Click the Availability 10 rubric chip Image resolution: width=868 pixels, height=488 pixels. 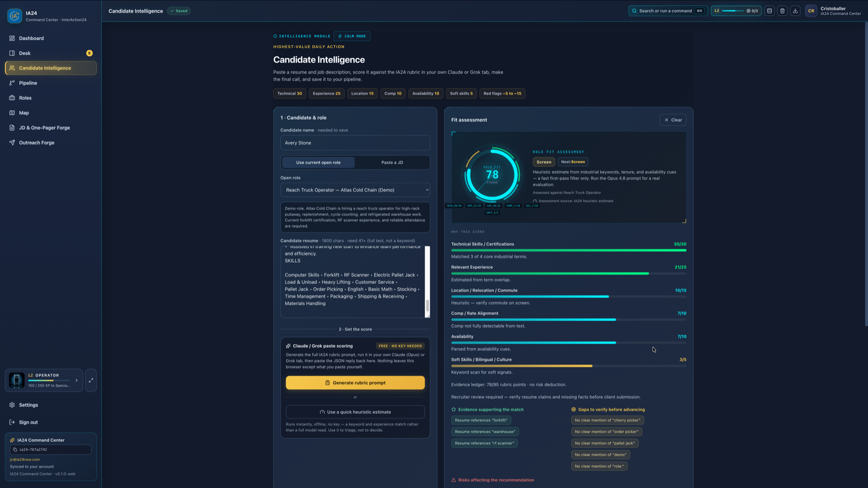click(426, 94)
